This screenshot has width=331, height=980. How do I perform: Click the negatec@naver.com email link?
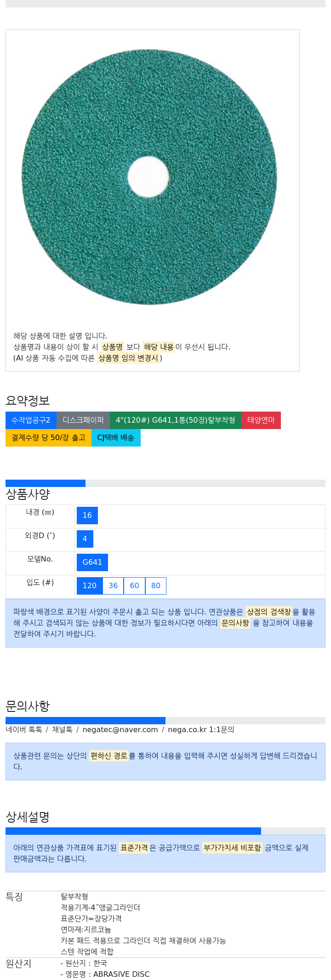[x=120, y=730]
